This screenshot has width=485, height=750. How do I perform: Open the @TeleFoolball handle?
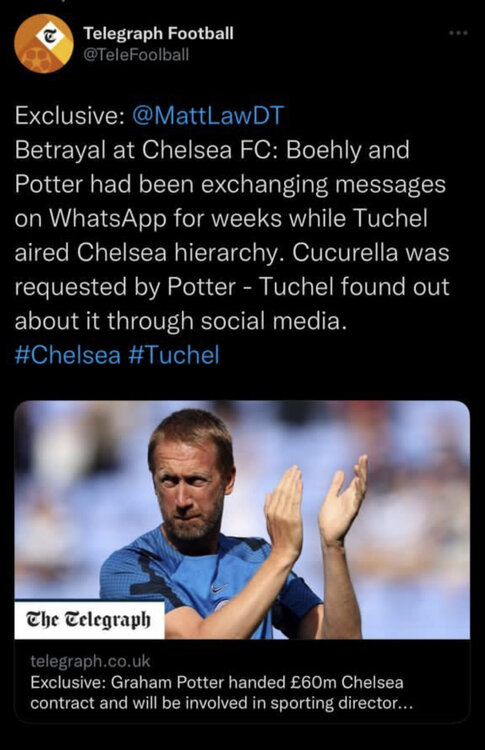pos(136,55)
